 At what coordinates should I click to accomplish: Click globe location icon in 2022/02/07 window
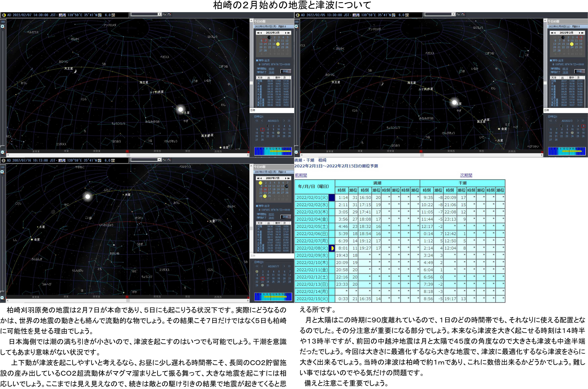pyautogui.click(x=100, y=15)
